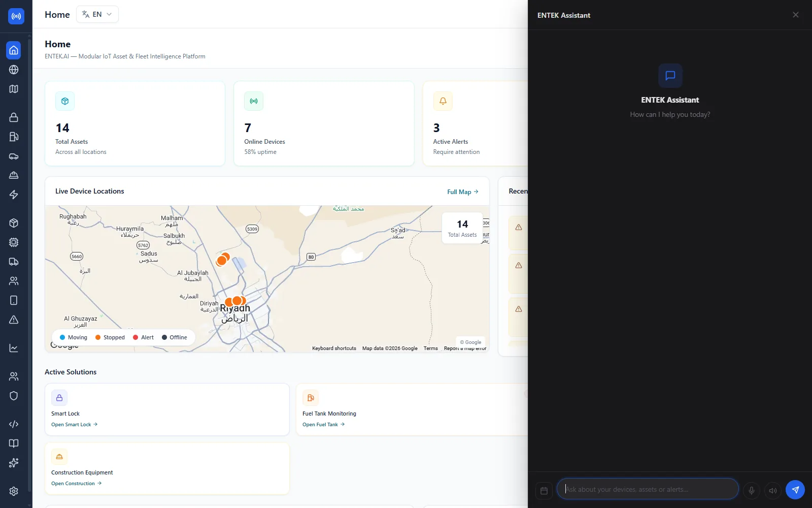Open the mobile device icon in the sidebar

click(x=14, y=300)
